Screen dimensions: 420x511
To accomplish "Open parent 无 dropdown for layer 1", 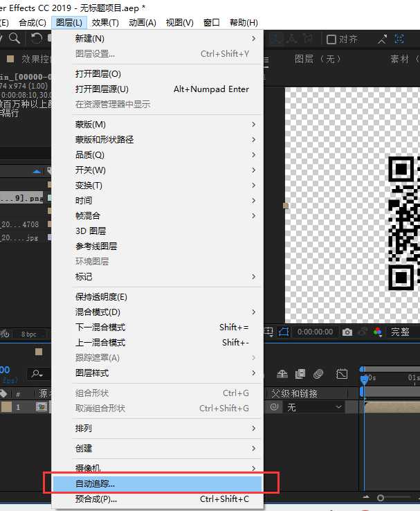I will coord(314,407).
